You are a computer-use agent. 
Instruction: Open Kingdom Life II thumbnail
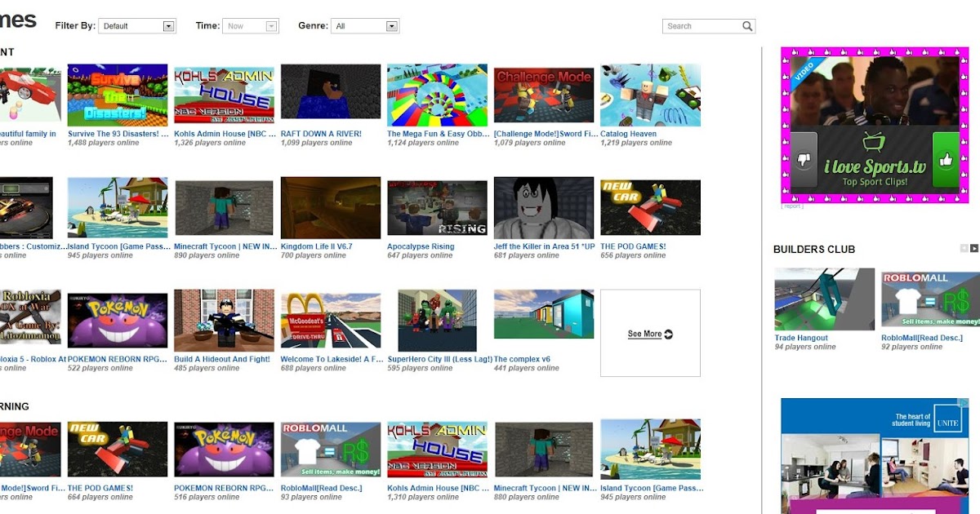[331, 207]
